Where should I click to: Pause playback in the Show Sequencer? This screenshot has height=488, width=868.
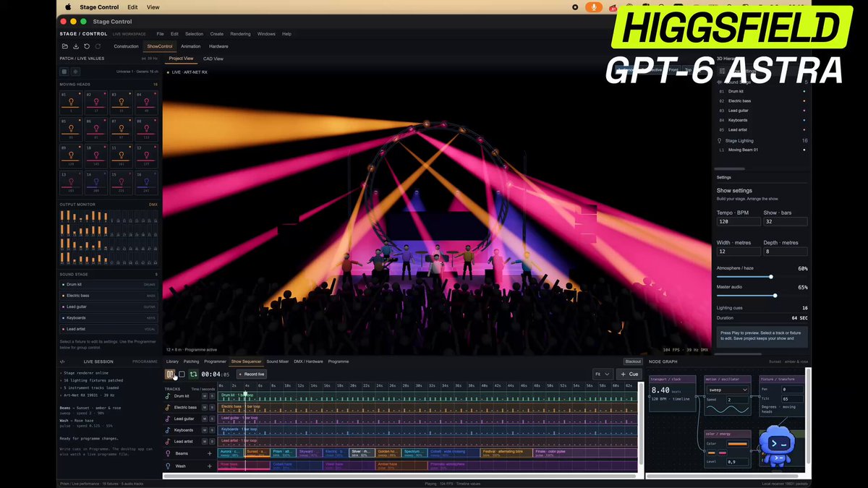click(x=170, y=374)
